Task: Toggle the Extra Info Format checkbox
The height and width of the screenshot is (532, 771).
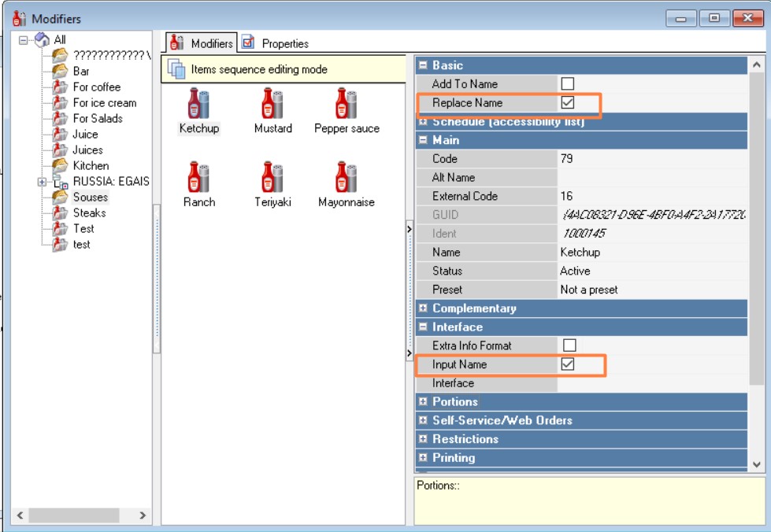Action: point(569,345)
